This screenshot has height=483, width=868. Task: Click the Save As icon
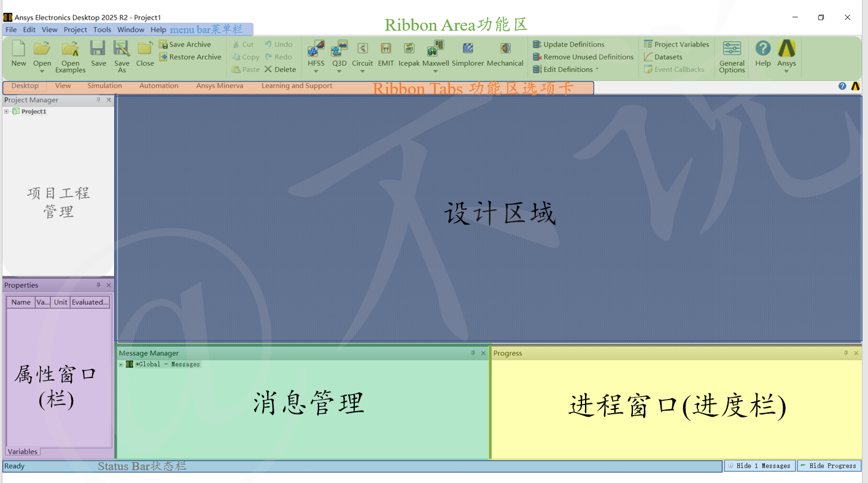122,49
